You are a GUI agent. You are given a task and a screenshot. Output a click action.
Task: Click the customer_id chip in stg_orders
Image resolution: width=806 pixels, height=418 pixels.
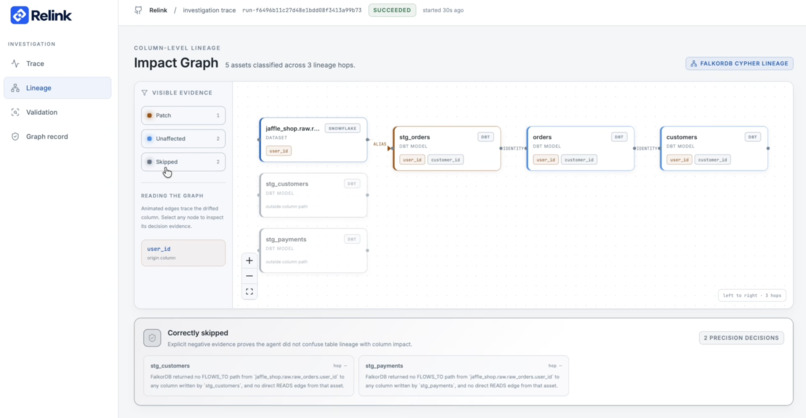[x=445, y=159]
